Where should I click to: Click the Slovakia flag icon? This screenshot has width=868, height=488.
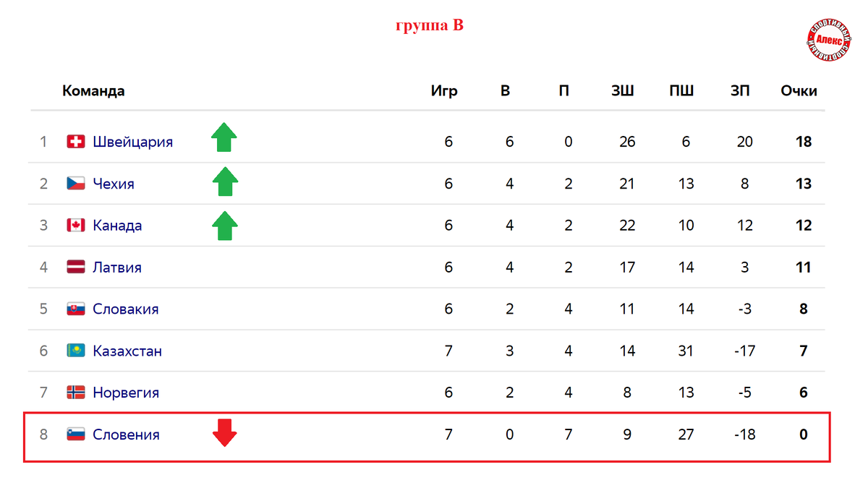pyautogui.click(x=76, y=309)
